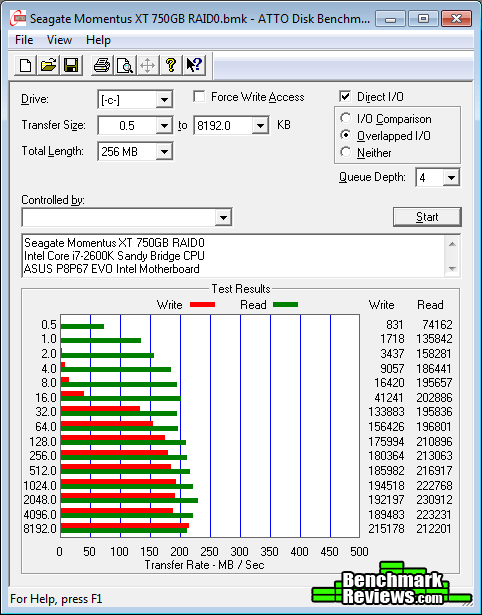Click the 'Transfer Rate - MB / Sec' axis label
The width and height of the screenshot is (482, 615).
[x=204, y=565]
